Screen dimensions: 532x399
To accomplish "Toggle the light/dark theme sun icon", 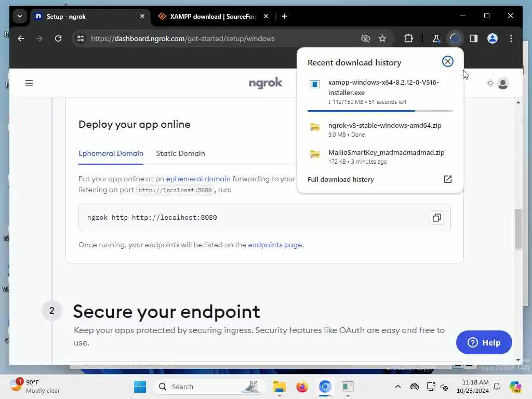I will pos(490,83).
